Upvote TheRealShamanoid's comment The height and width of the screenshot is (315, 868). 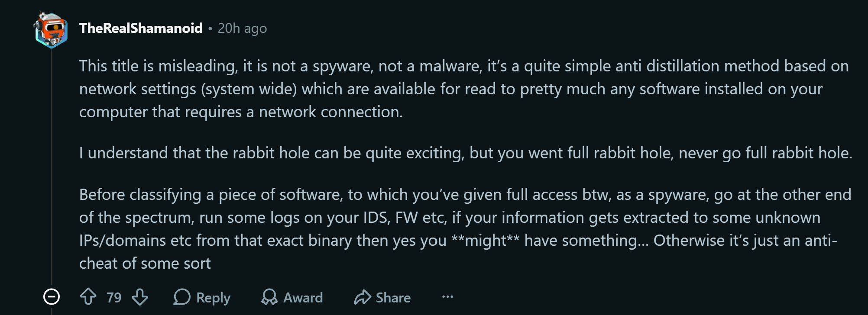coord(88,297)
